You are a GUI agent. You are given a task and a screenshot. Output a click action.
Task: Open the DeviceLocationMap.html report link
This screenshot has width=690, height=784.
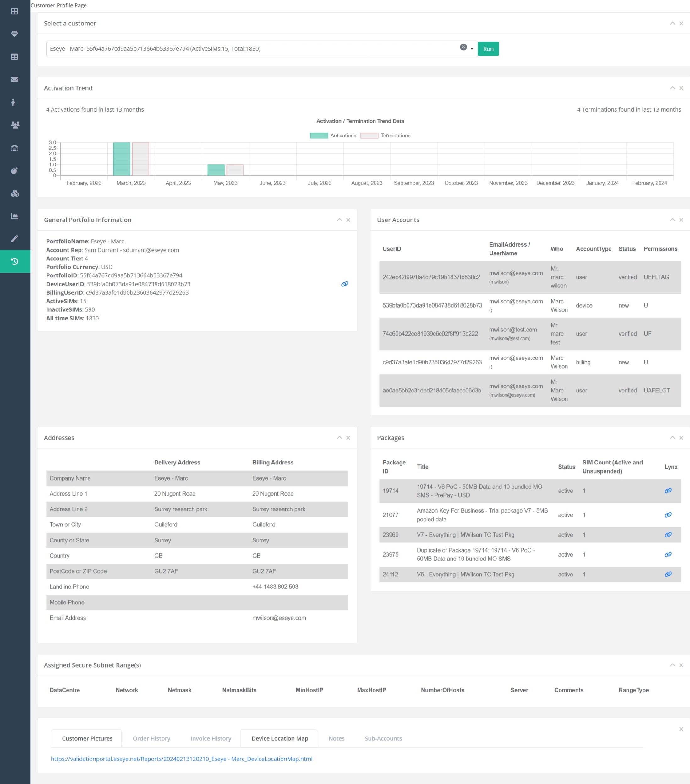point(181,759)
